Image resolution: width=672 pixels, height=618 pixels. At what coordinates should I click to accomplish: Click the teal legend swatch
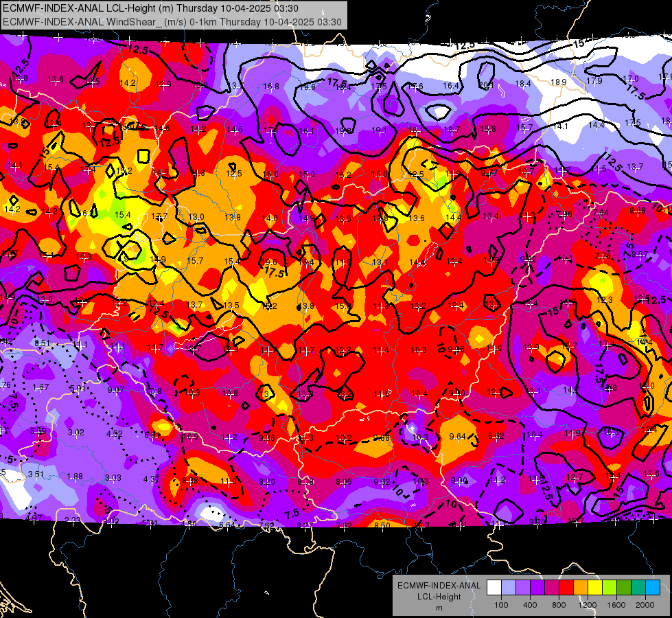(638, 588)
